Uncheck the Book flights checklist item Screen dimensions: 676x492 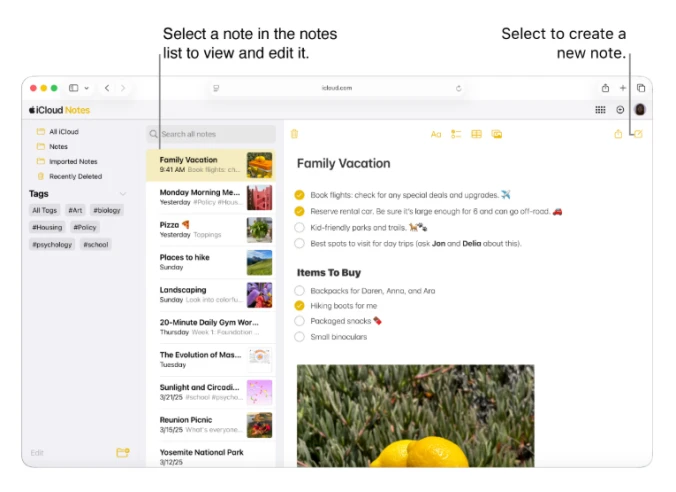click(x=299, y=195)
